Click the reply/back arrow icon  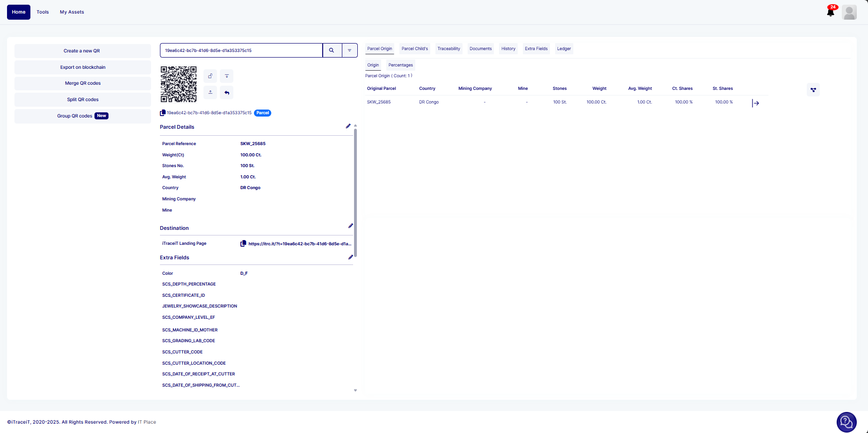[x=227, y=93]
